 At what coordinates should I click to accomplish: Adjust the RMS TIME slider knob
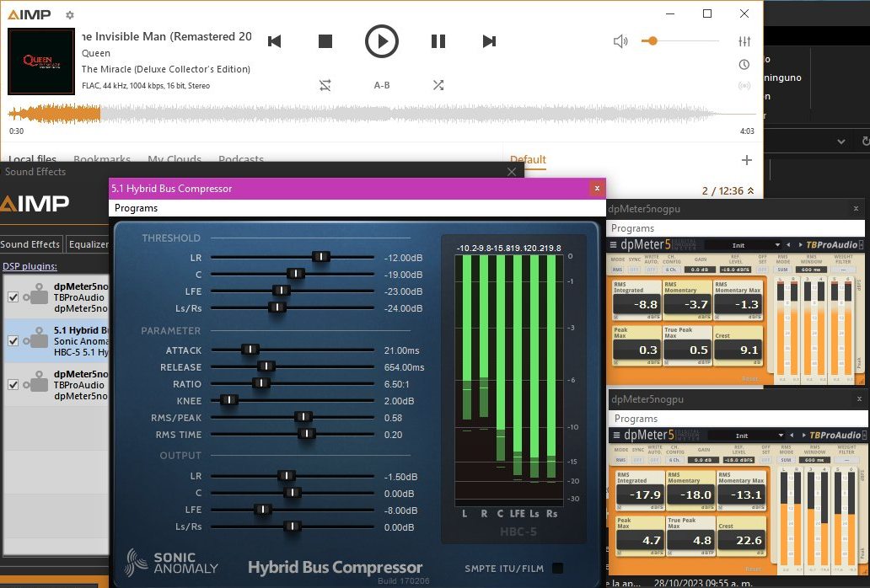(x=306, y=433)
